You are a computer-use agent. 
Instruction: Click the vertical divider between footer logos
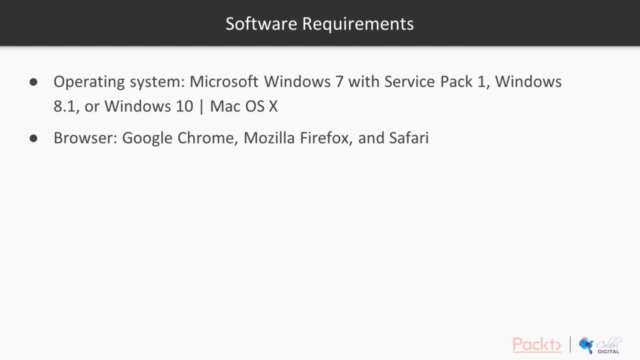[570, 344]
